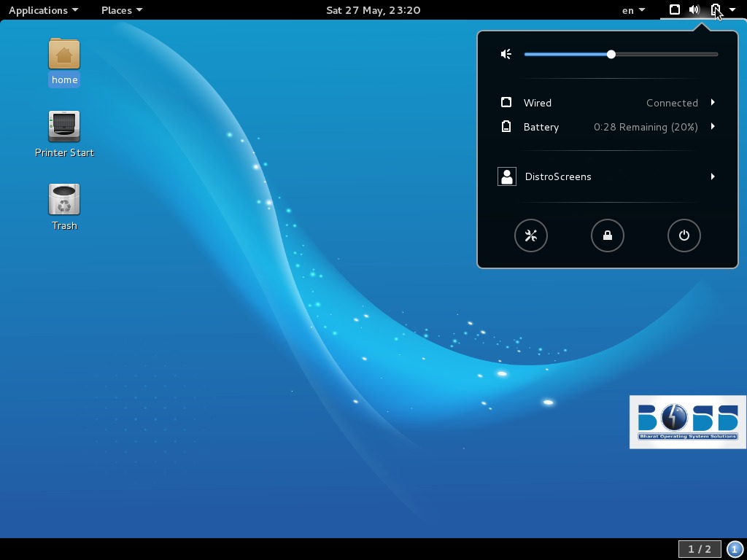Click the battery icon in the top bar

pyautogui.click(x=716, y=10)
